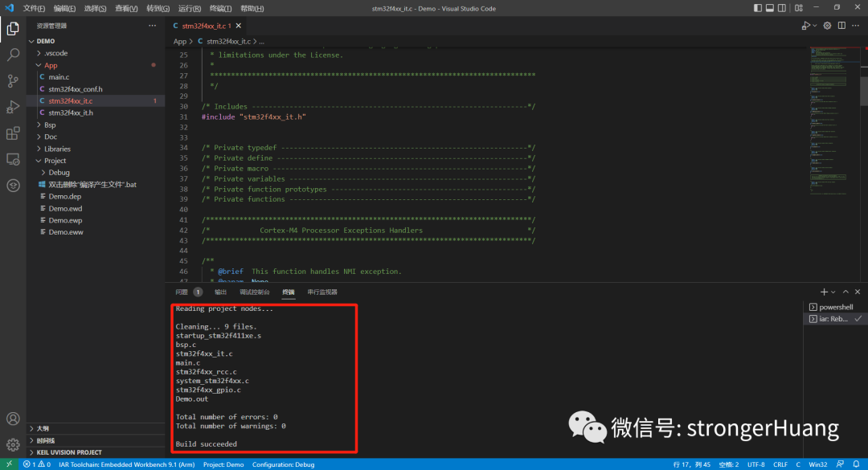Collapse the App folder in explorer
The image size is (868, 470).
coord(51,65)
